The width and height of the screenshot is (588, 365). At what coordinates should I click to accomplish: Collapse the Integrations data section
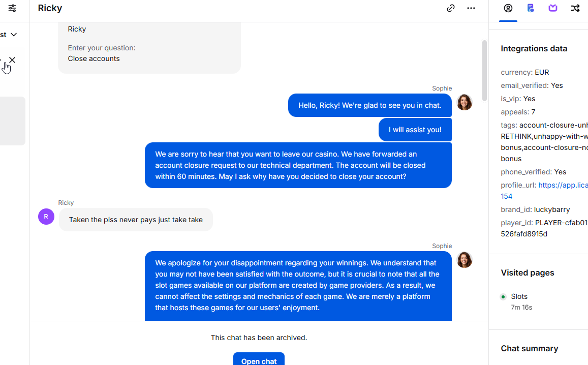click(x=534, y=49)
